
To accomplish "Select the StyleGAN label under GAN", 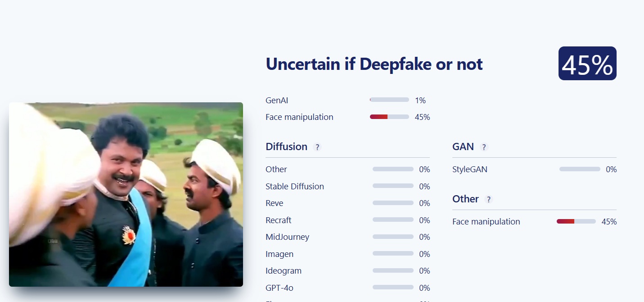I will click(x=470, y=169).
